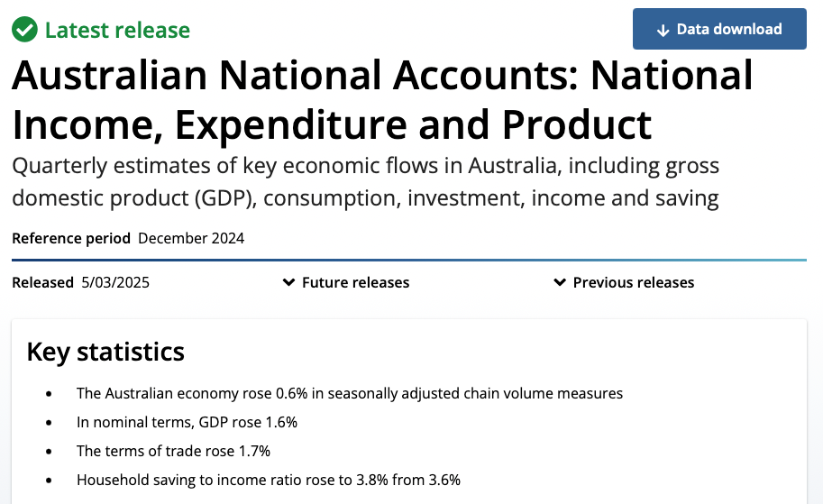
Task: Click the terms of trade rose 1.7% line
Action: click(x=173, y=451)
